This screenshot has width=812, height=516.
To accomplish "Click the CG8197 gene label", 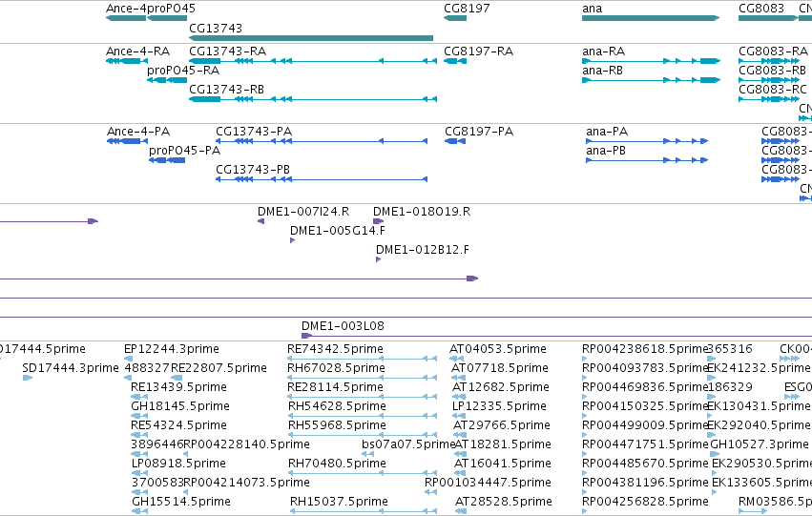I will tap(467, 9).
